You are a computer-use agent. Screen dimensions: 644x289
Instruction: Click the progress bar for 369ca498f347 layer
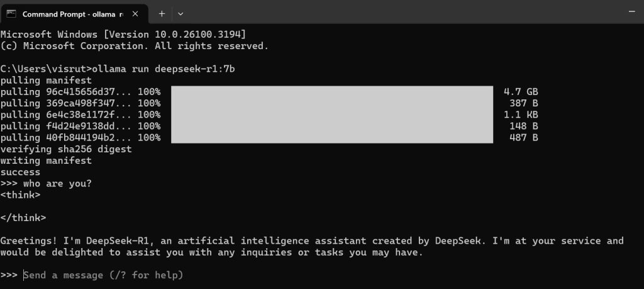331,103
